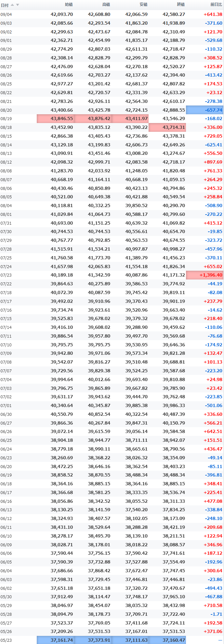Viewport: 224px width, 644px height.
Task: Click opening price 39,072.14
Action: 62,432
